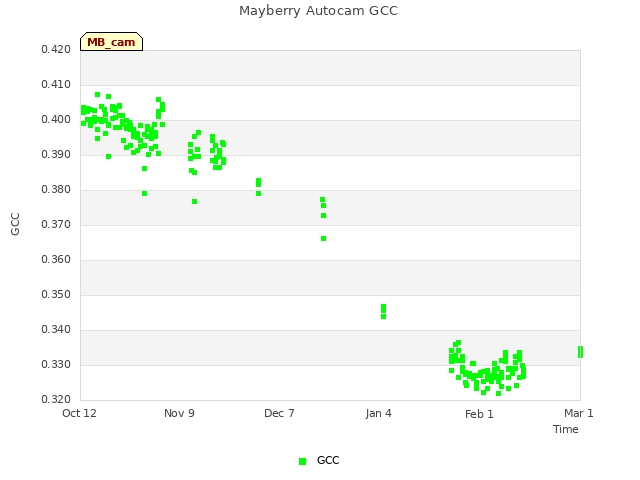Click the Feb 1 axis label
This screenshot has width=640, height=480.
coord(479,414)
